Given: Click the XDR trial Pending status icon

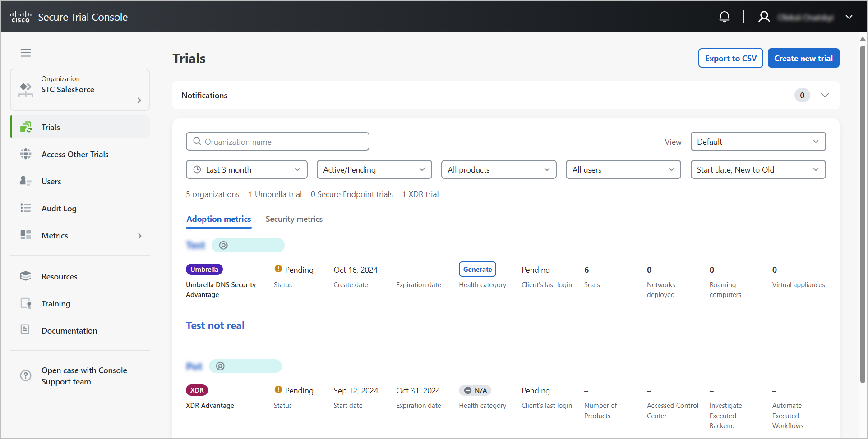Looking at the screenshot, I should pyautogui.click(x=278, y=389).
